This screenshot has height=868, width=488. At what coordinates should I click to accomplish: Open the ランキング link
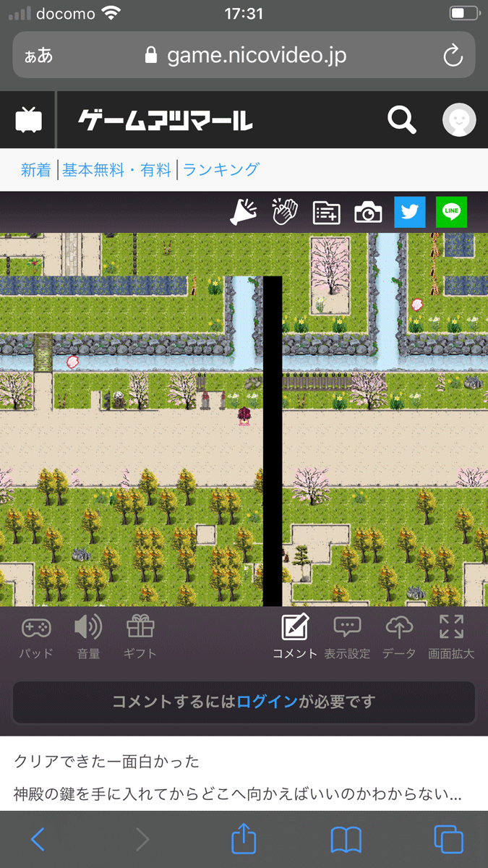point(221,170)
